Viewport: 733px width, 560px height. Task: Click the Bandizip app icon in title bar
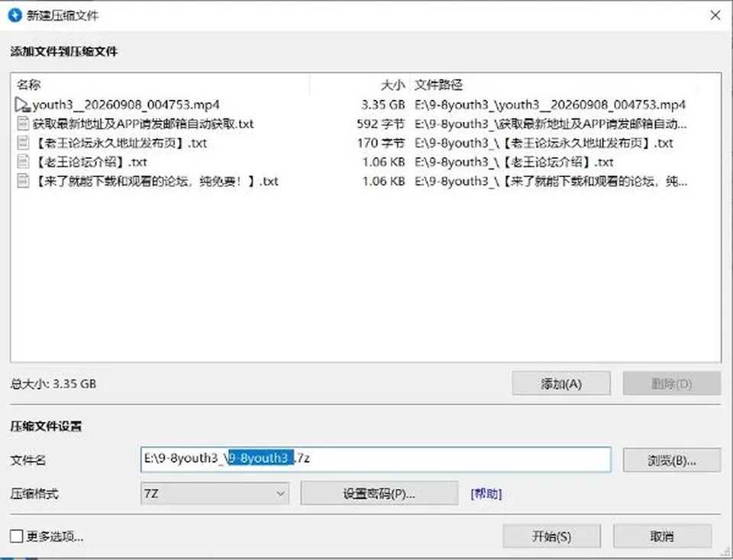(15, 15)
